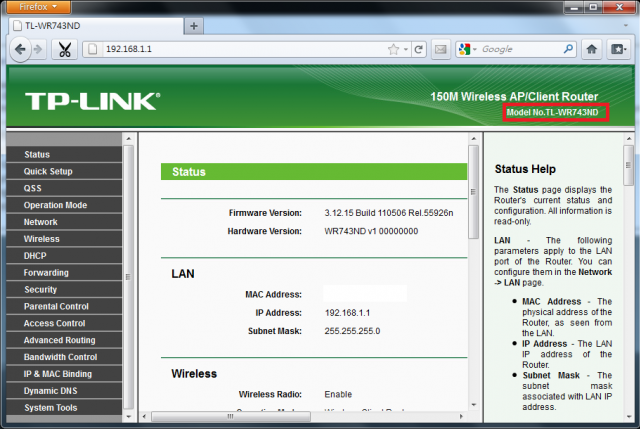Viewport: 640px width, 429px height.
Task: Click the browser Back arrow button
Action: pyautogui.click(x=20, y=49)
